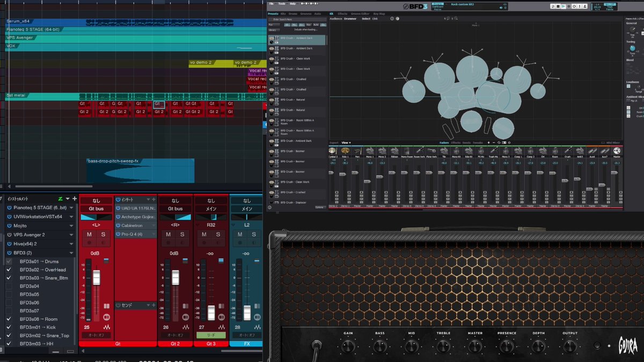Click Gt 2 channel fader handle
The width and height of the screenshot is (644, 362).
(x=175, y=277)
